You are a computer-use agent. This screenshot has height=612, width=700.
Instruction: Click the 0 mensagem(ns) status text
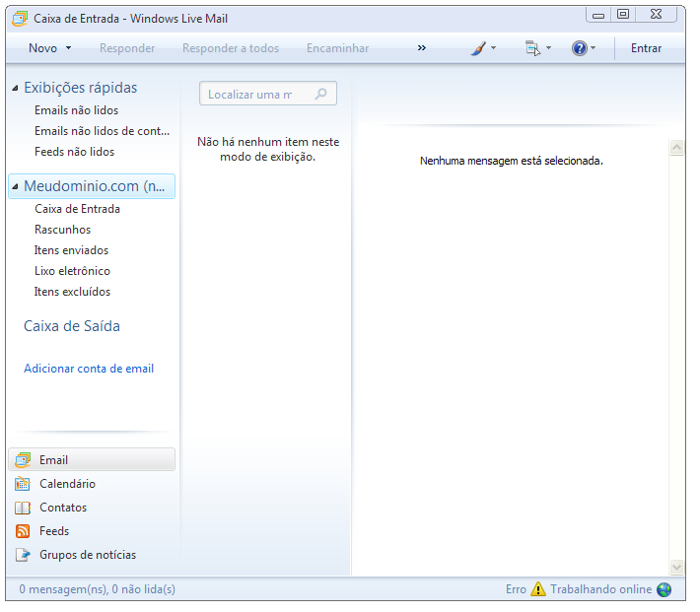tap(98, 589)
